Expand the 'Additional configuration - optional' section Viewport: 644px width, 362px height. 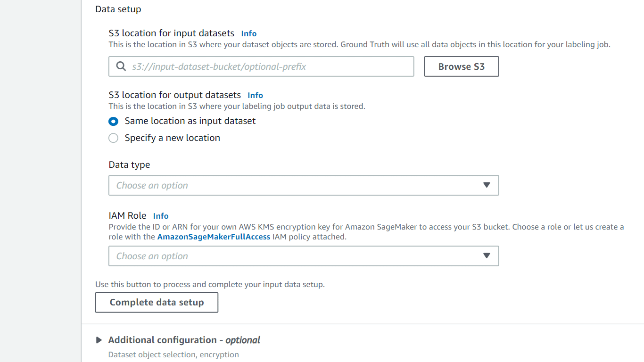click(184, 340)
